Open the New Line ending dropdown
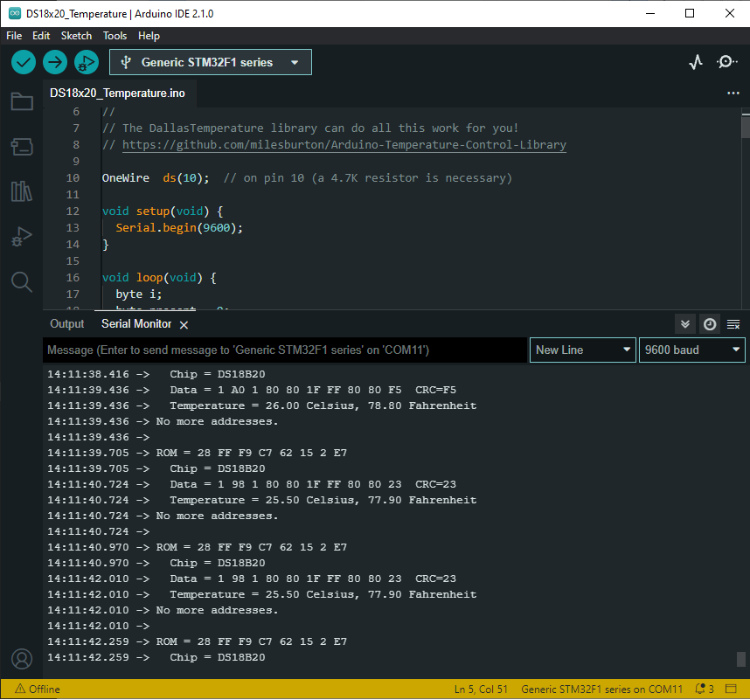The height and width of the screenshot is (700, 750). 582,350
